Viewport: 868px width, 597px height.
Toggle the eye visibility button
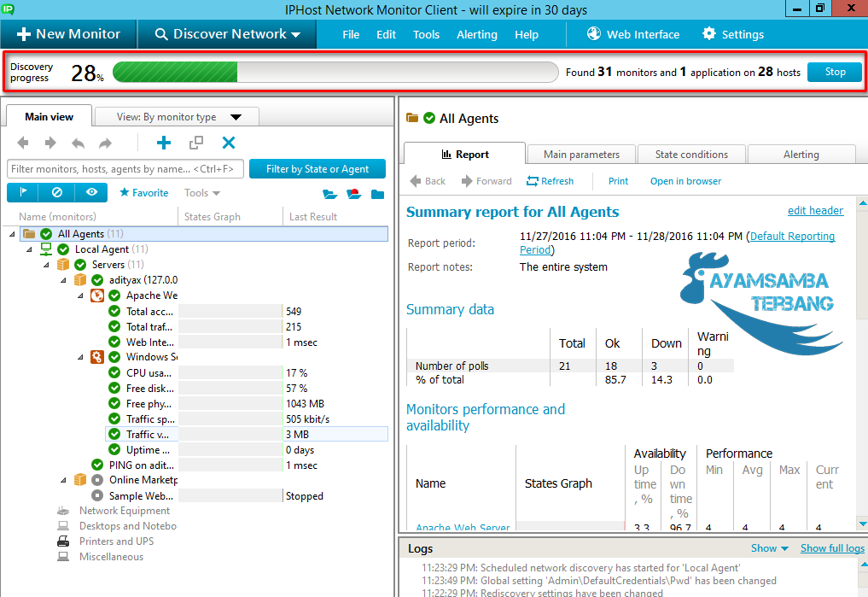pyautogui.click(x=92, y=192)
